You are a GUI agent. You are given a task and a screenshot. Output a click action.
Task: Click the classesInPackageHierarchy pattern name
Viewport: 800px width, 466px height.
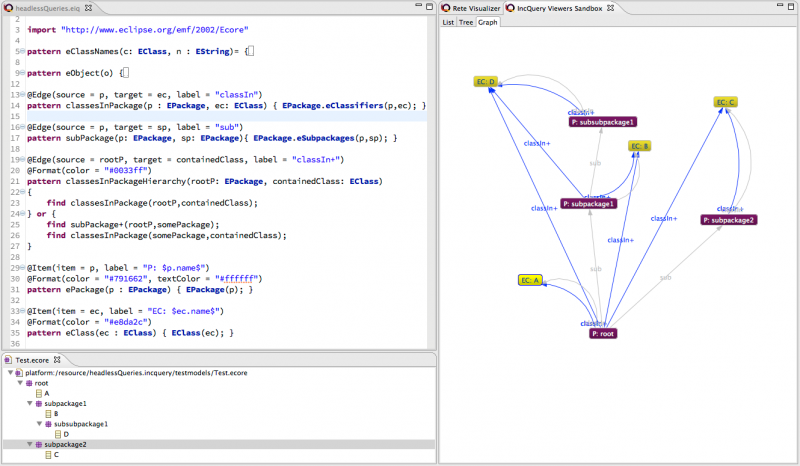125,182
